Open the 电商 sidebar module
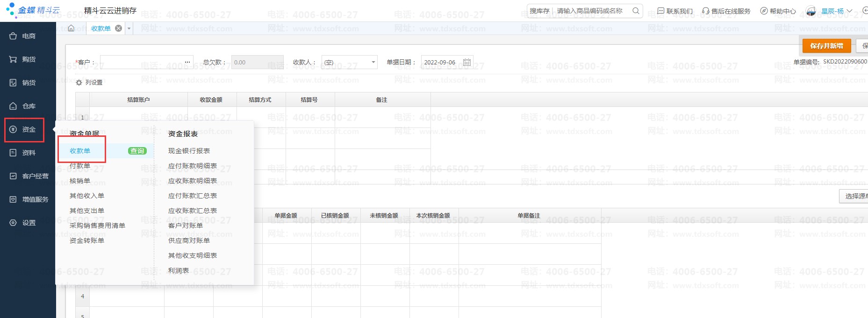 click(x=28, y=36)
